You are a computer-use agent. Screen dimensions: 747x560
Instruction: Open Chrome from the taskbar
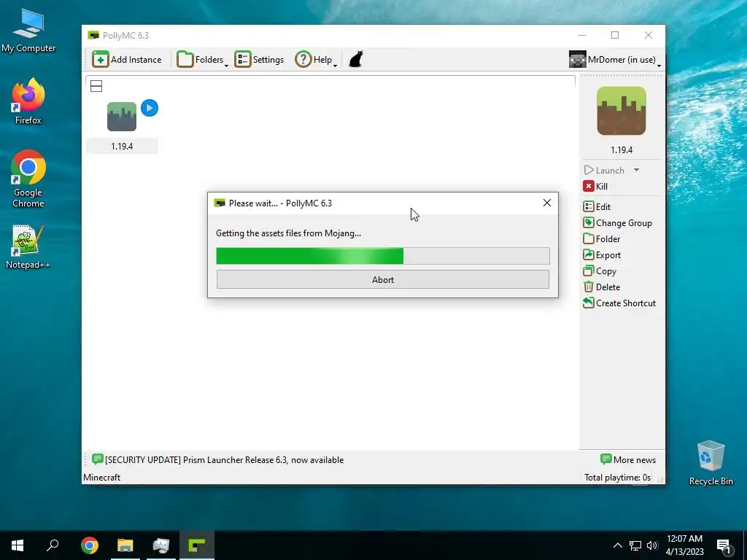point(90,545)
